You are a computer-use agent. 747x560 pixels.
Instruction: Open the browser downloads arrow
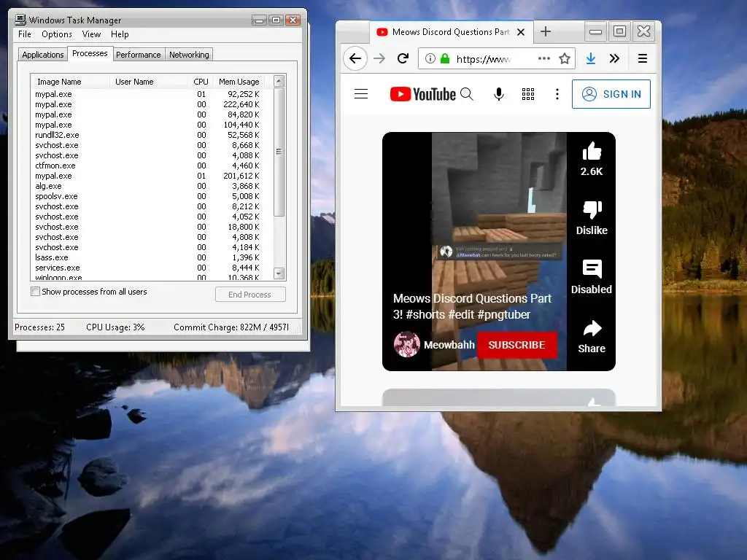(591, 58)
